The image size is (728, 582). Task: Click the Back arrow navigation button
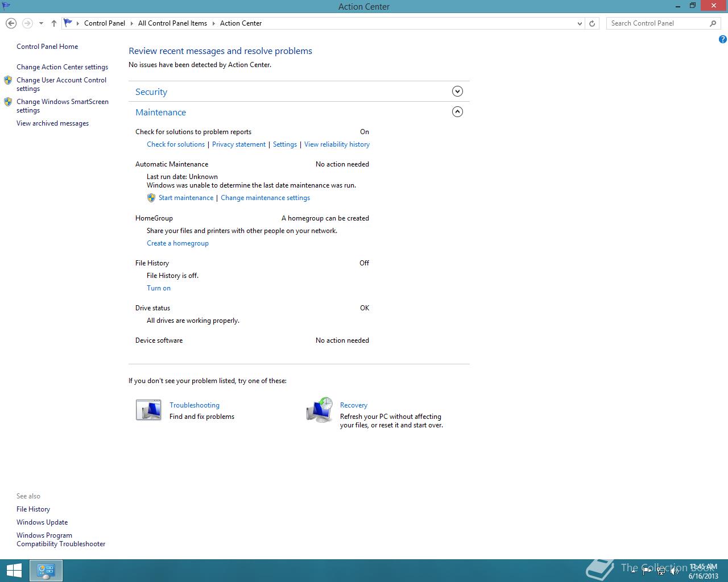pyautogui.click(x=11, y=23)
